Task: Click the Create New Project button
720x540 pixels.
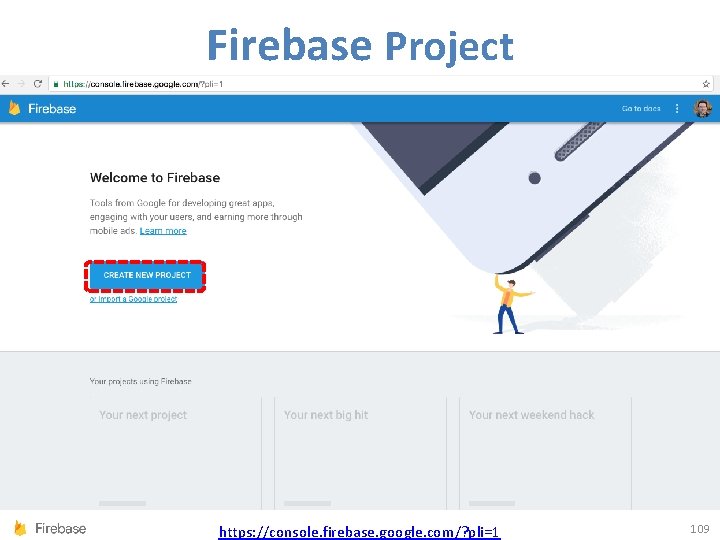Action: click(146, 275)
